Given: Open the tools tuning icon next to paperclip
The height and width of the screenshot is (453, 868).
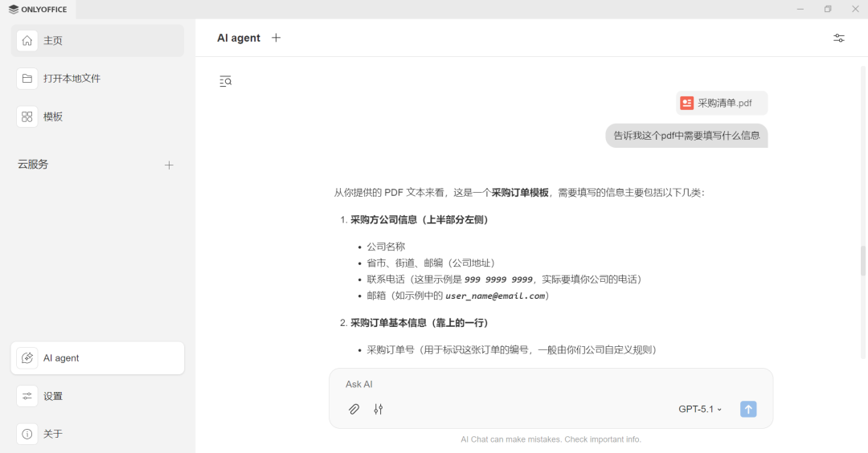Looking at the screenshot, I should [378, 410].
